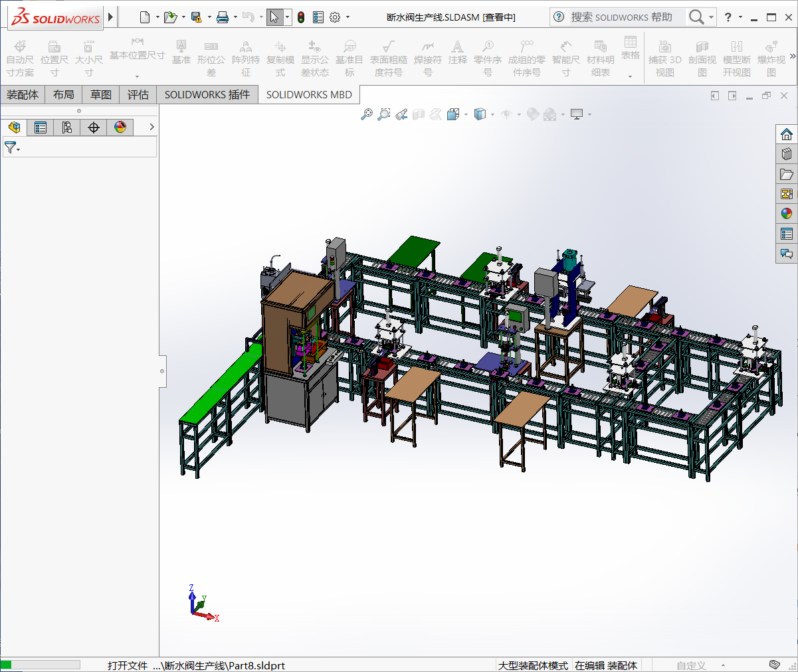This screenshot has width=798, height=672.
Task: Expand the View Orientation dropdown arrow
Action: 466,114
